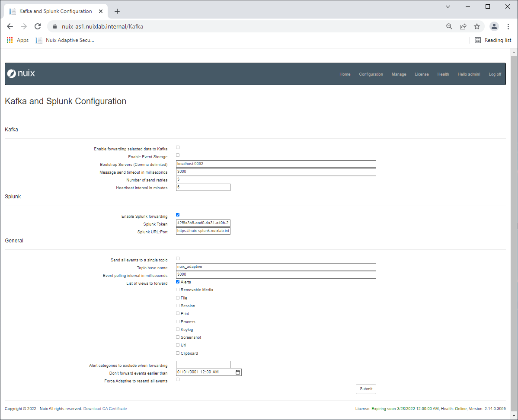Click the tab search chevron

pyautogui.click(x=448, y=6)
